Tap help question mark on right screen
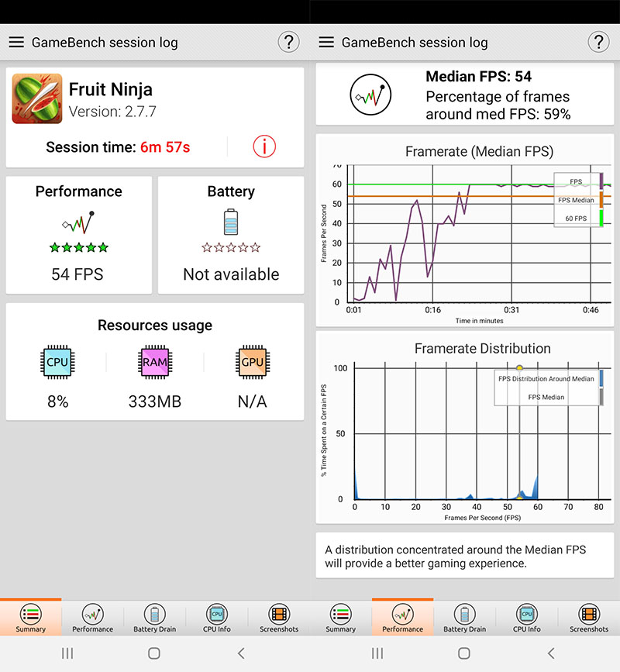This screenshot has width=620, height=672. 598,42
